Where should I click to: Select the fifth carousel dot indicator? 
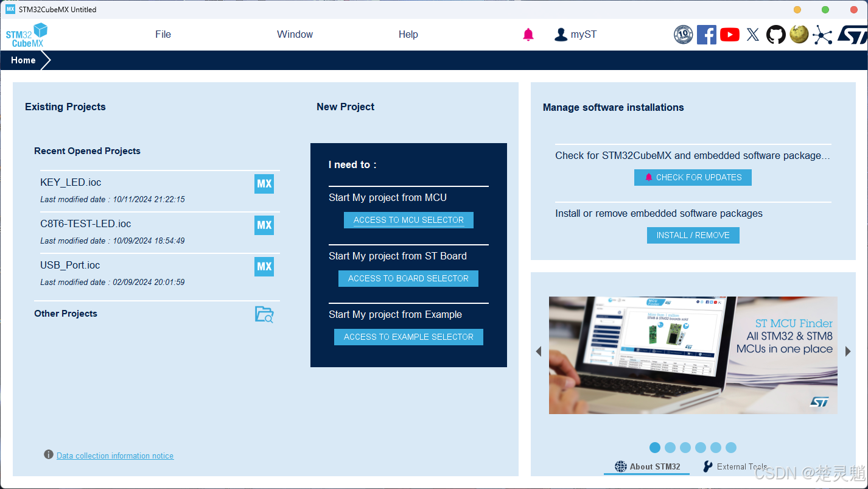[x=716, y=448]
